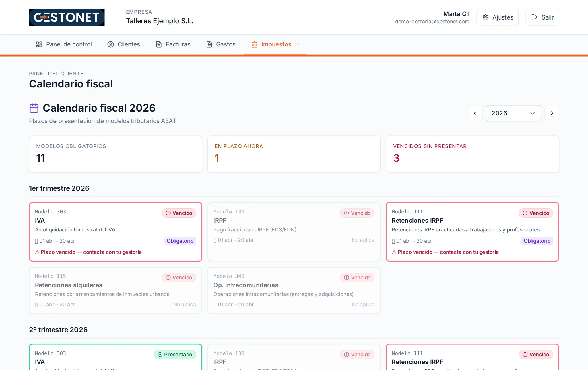The width and height of the screenshot is (588, 370).
Task: Click the purple calendar icon beside Calendario fiscal 2026
Action: (34, 108)
